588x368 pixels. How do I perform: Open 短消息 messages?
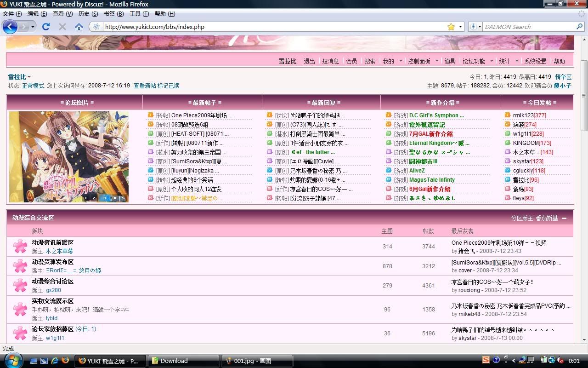330,61
